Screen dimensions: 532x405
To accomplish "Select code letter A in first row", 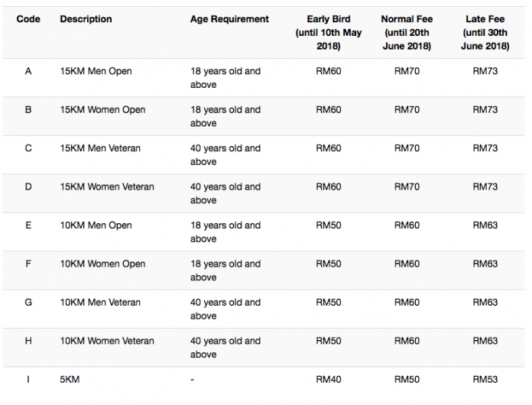I will coord(28,71).
